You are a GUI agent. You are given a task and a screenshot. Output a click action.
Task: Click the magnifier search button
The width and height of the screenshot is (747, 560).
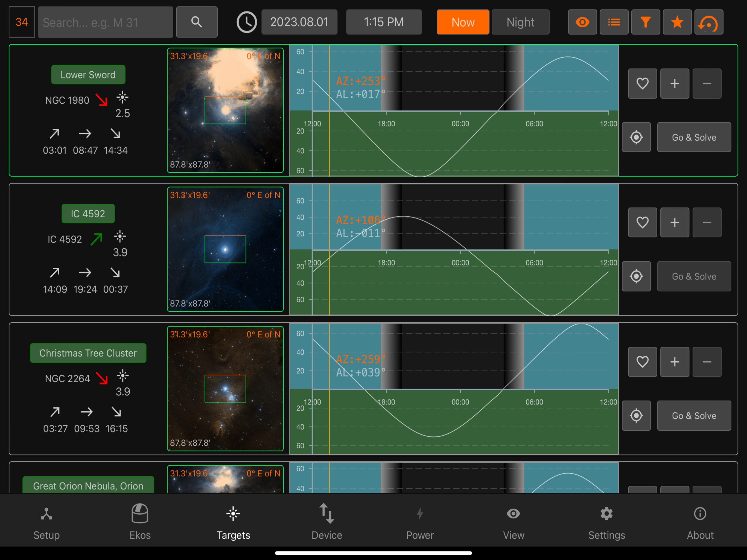pyautogui.click(x=197, y=22)
